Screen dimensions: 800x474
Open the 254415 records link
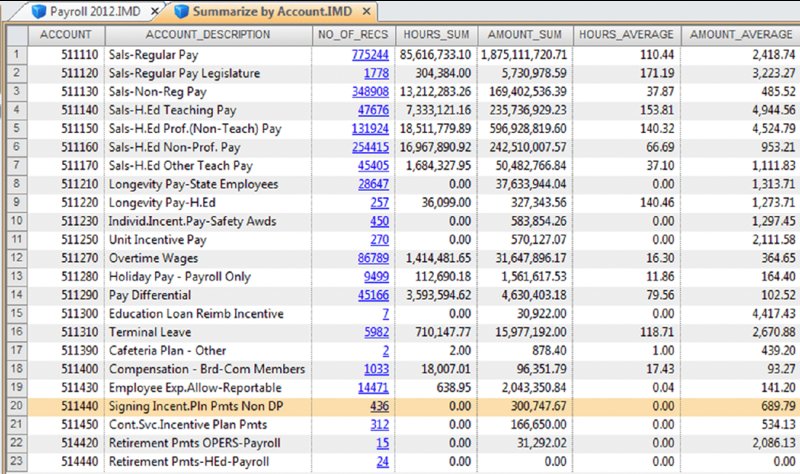(370, 147)
